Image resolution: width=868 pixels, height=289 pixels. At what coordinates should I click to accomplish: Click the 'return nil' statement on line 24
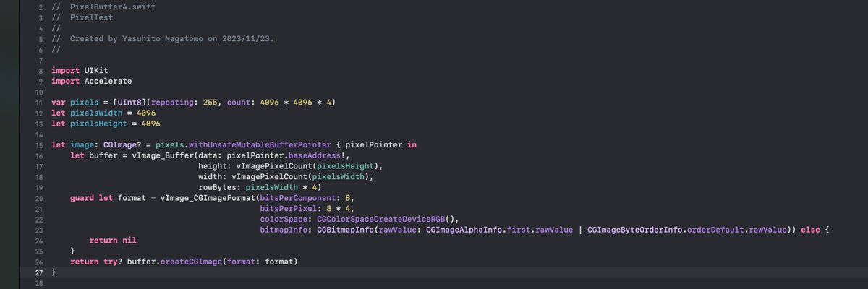[x=113, y=240]
